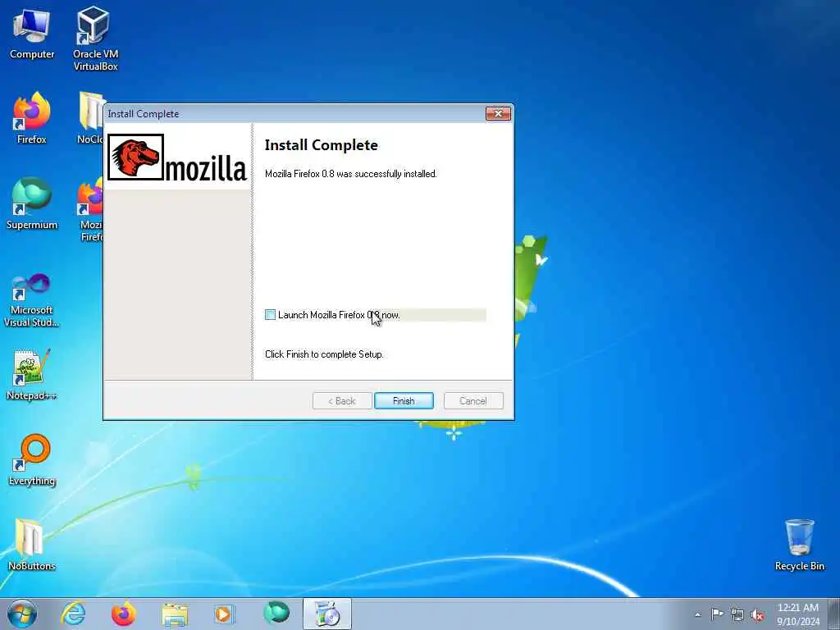
Task: Select the Recycle Bin icon
Action: (x=799, y=545)
